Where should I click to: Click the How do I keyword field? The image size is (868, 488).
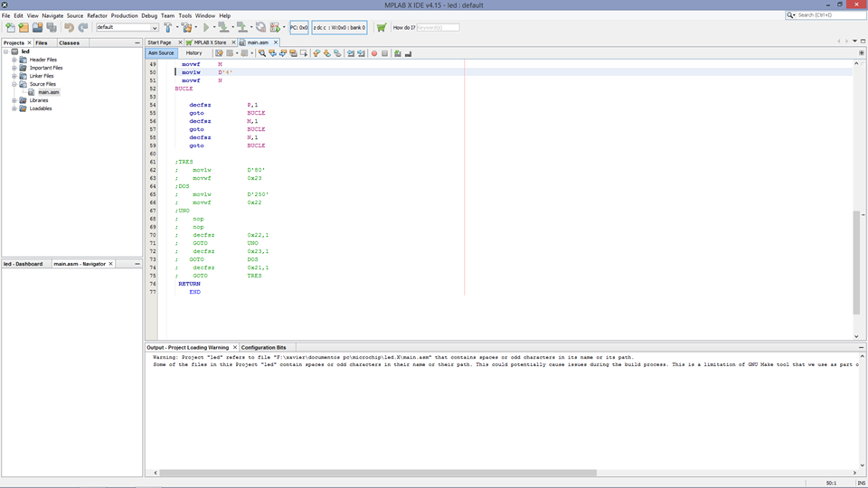438,27
